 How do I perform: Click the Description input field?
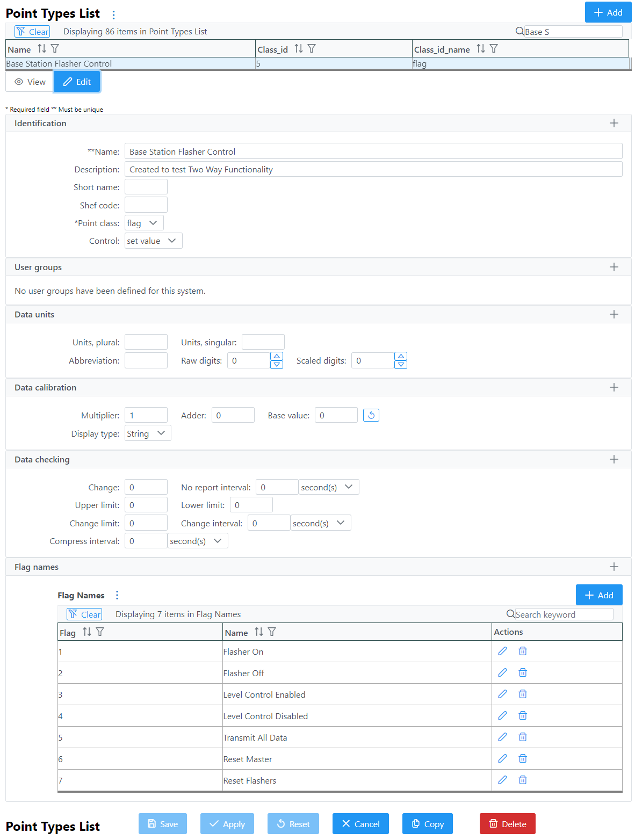[373, 169]
